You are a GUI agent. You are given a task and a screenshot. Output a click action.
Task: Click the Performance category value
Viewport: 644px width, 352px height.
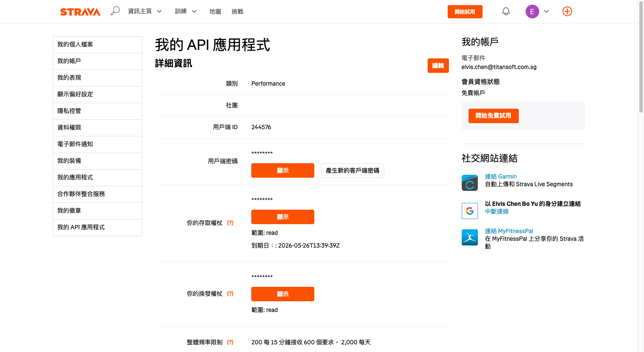tap(268, 84)
